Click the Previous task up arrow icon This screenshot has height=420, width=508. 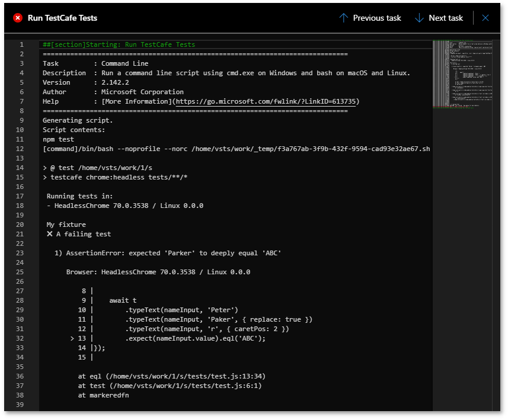coord(343,18)
